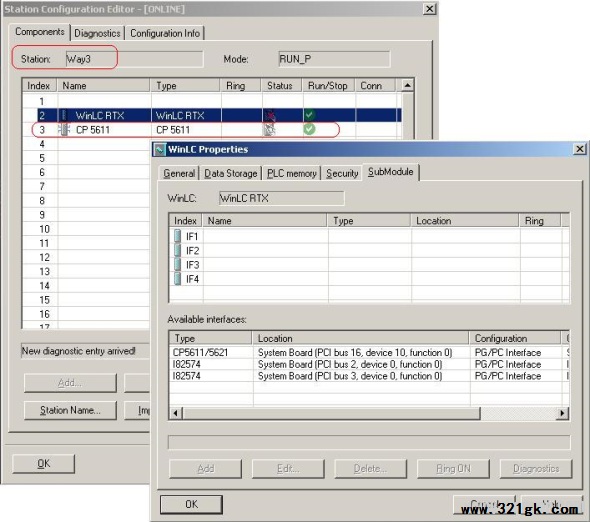The width and height of the screenshot is (590, 522).
Task: Select the IF1 submodule slot icon
Action: [178, 236]
